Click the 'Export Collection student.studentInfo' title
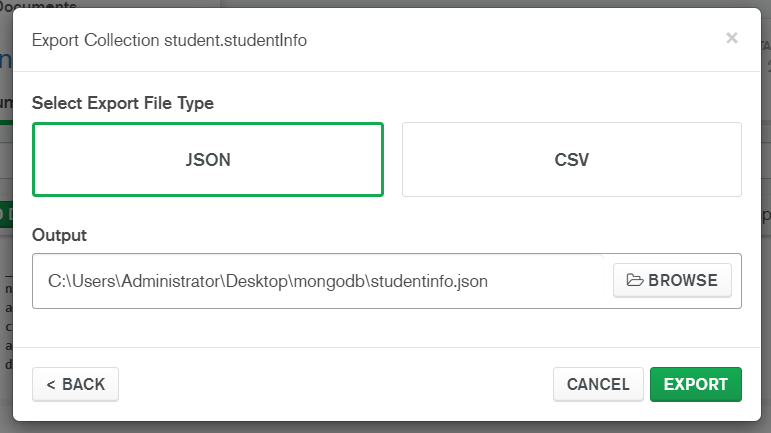771x433 pixels. (x=169, y=40)
